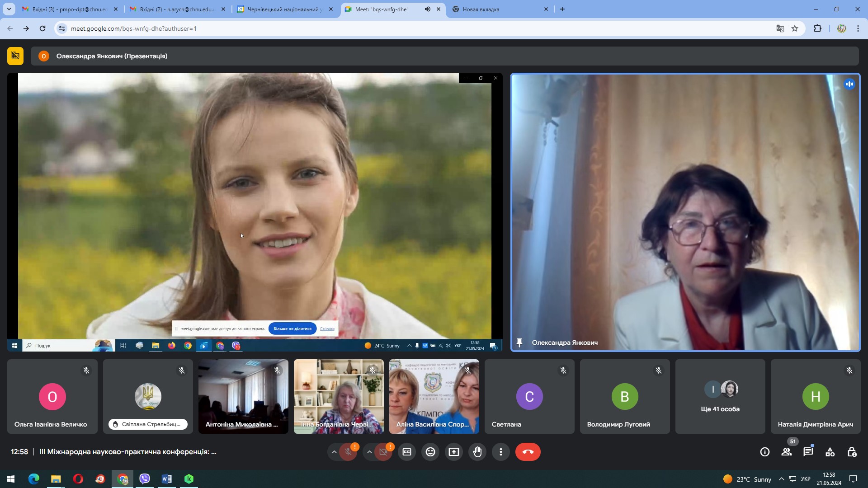This screenshot has height=488, width=868.
Task: Open the meeting details info icon
Action: pyautogui.click(x=765, y=452)
